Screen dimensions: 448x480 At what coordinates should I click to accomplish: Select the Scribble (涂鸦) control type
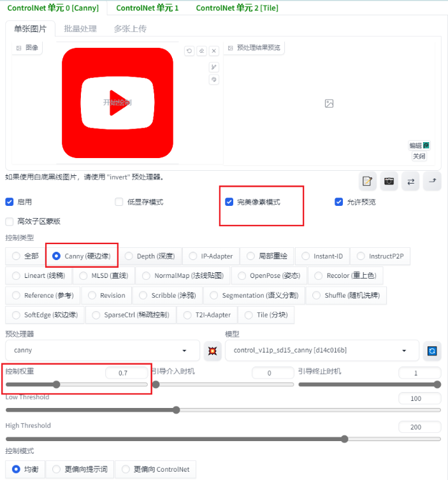168,295
